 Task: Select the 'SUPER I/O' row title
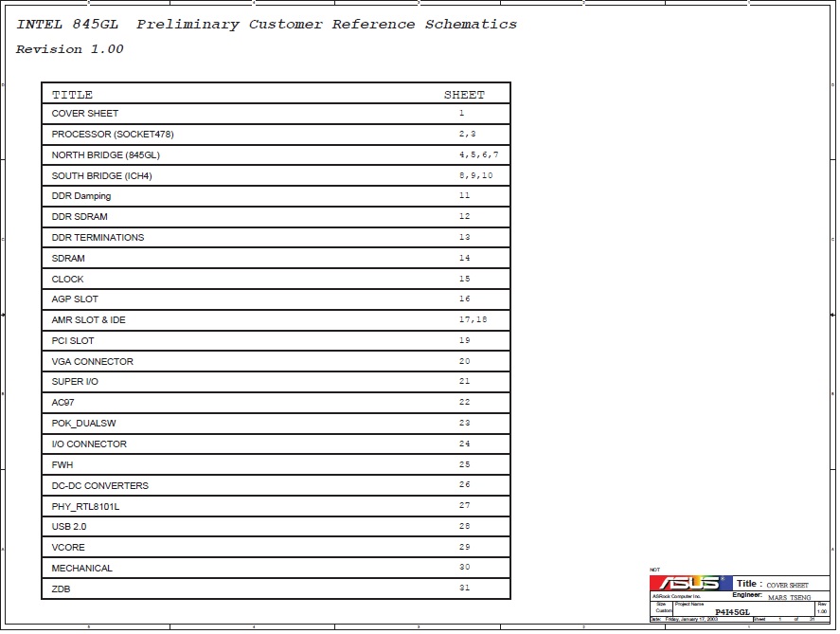75,382
